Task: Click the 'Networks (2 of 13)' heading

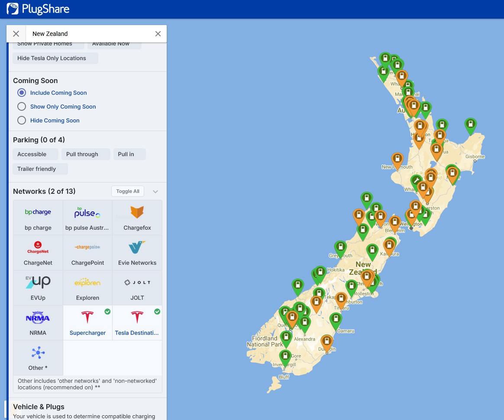Action: tap(44, 191)
